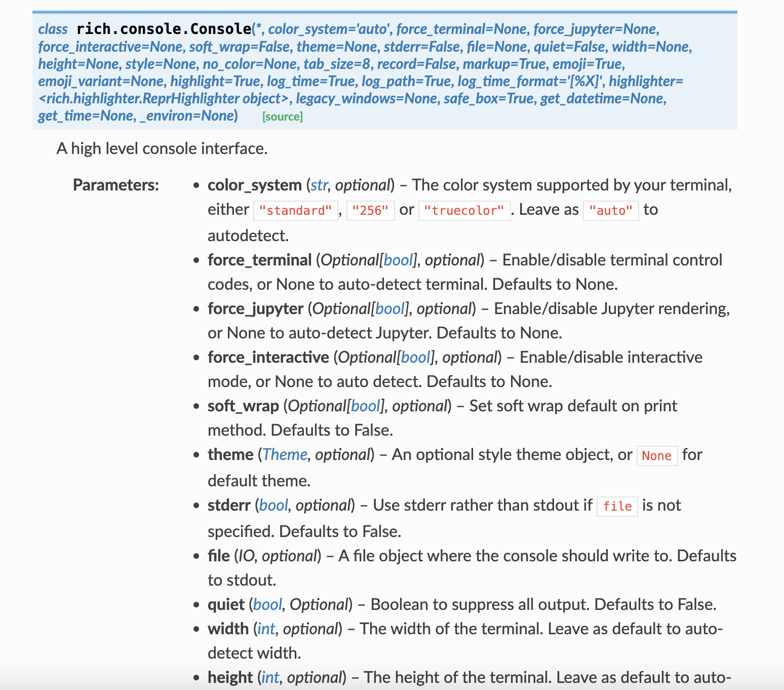Click the "256" code literal
Screen dimensions: 784x690
pos(370,210)
